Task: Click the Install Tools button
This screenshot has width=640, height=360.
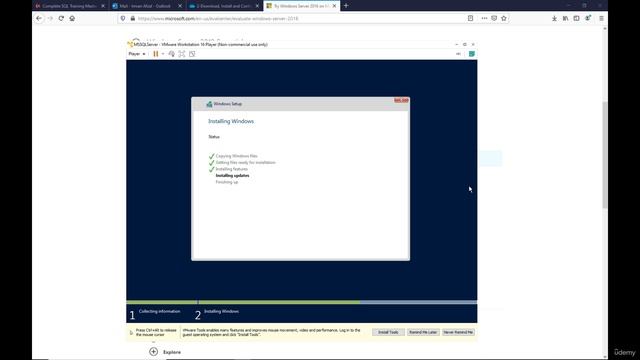Action: [x=388, y=332]
